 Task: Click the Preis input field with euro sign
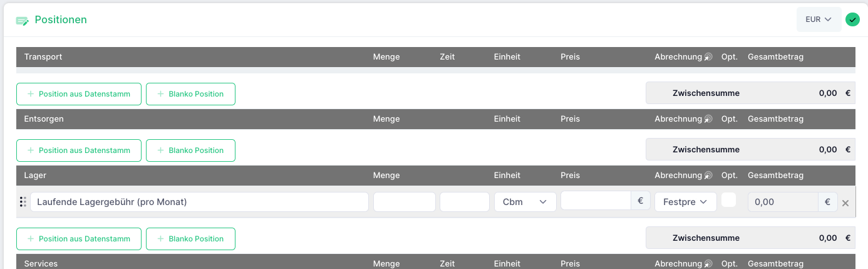pyautogui.click(x=596, y=201)
